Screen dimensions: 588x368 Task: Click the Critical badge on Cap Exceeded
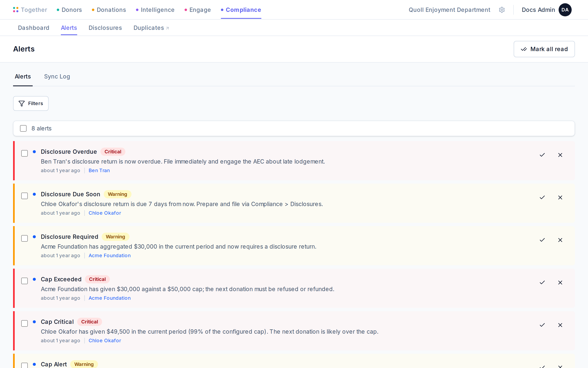(97, 279)
